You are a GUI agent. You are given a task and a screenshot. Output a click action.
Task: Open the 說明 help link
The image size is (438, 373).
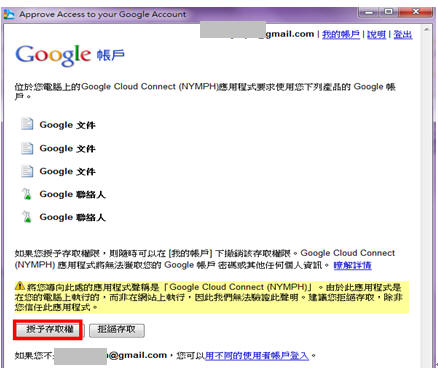(x=376, y=34)
